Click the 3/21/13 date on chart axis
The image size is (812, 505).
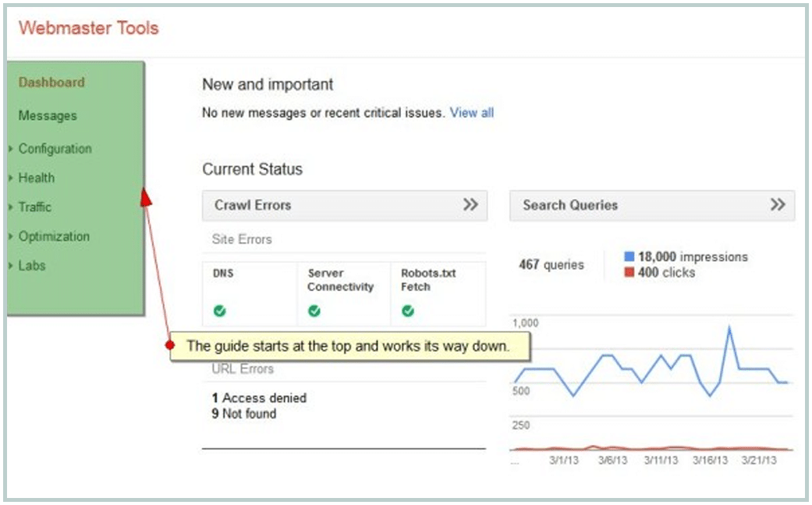(x=759, y=460)
